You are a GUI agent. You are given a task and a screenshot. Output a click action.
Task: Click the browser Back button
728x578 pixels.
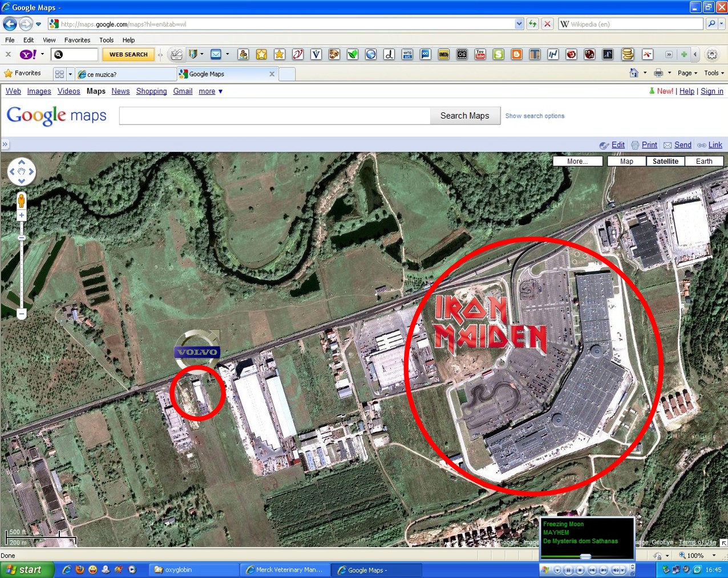[10, 24]
